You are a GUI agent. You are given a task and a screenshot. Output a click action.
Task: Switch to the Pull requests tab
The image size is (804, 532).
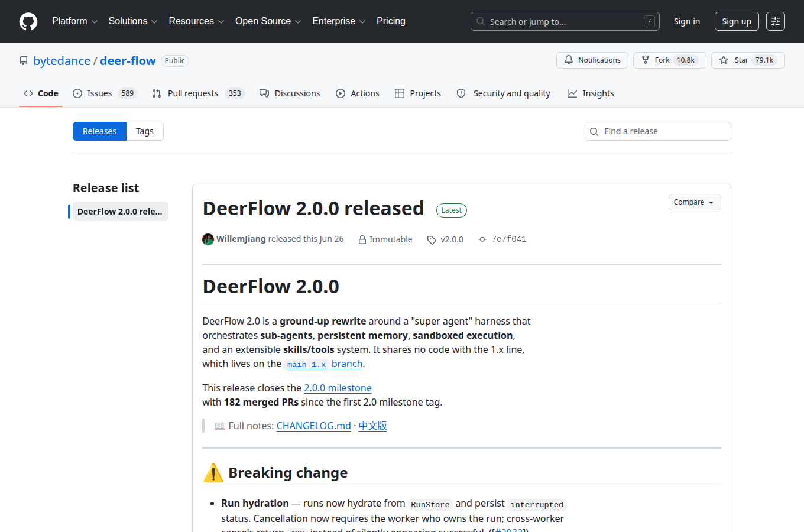coord(198,93)
